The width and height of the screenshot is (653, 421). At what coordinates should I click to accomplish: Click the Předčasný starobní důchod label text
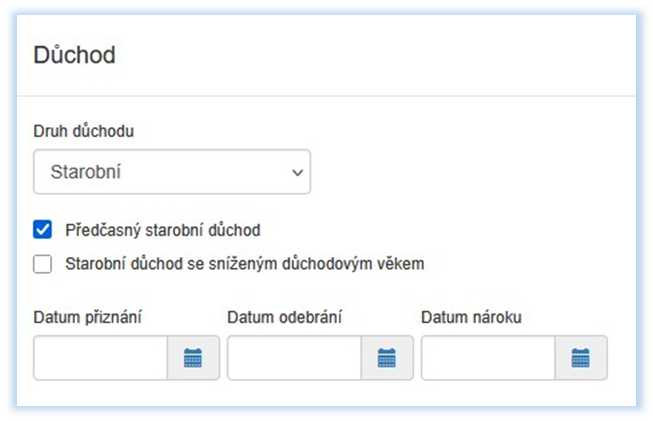[x=162, y=230]
